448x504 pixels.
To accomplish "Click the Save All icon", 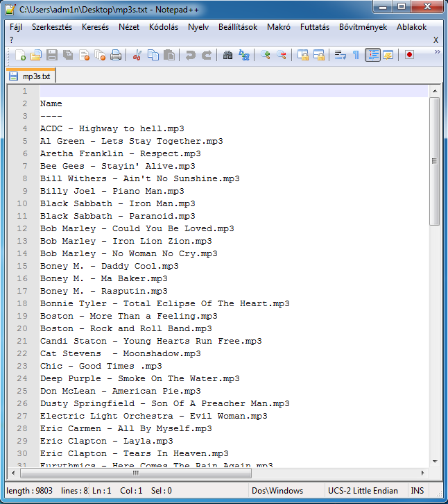I will (68, 56).
